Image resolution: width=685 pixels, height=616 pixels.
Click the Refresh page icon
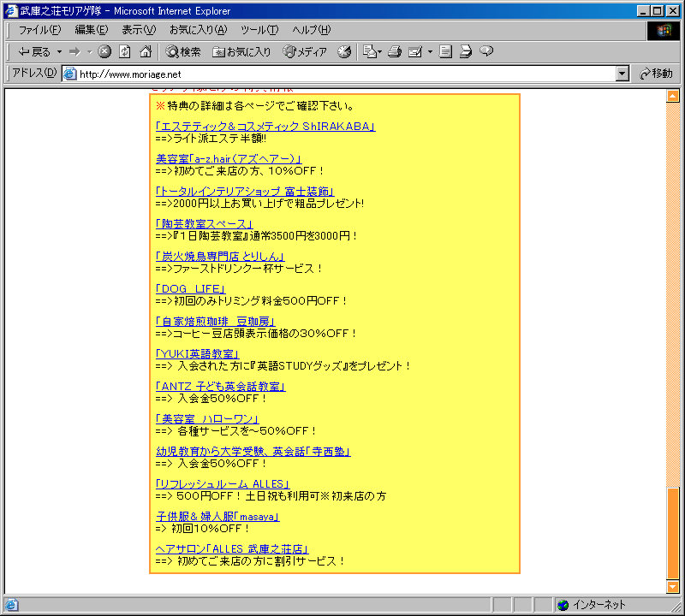click(x=125, y=52)
